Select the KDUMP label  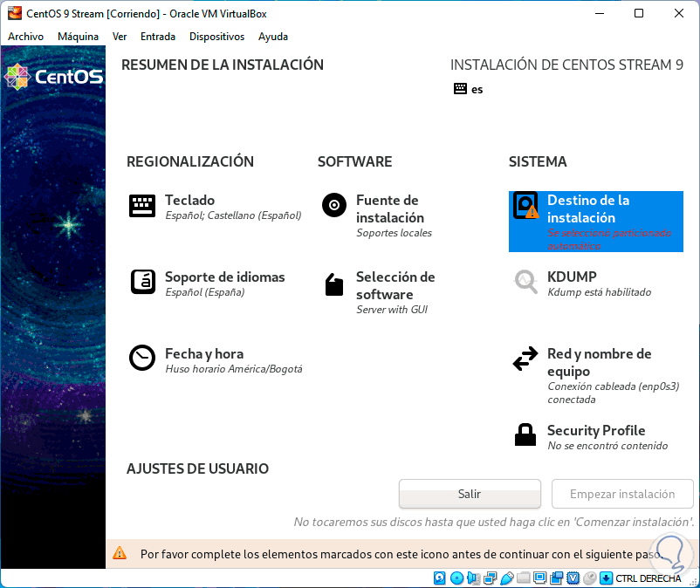(x=572, y=277)
